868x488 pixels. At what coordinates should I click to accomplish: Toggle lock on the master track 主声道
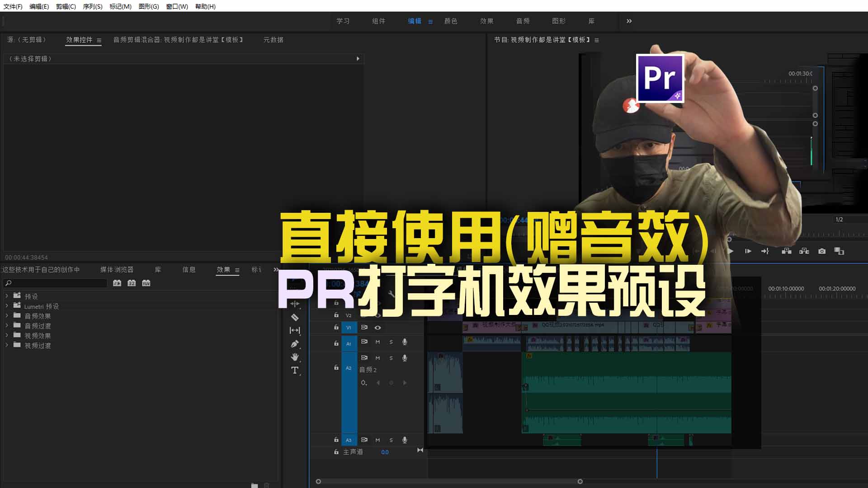336,452
